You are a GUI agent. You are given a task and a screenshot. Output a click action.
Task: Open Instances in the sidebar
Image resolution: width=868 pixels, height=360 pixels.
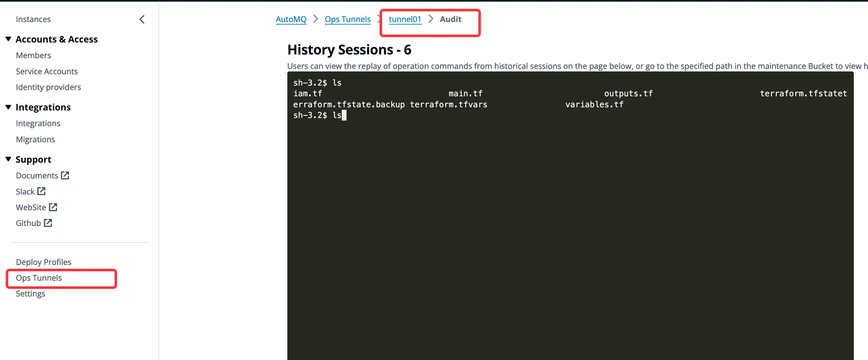coord(33,19)
